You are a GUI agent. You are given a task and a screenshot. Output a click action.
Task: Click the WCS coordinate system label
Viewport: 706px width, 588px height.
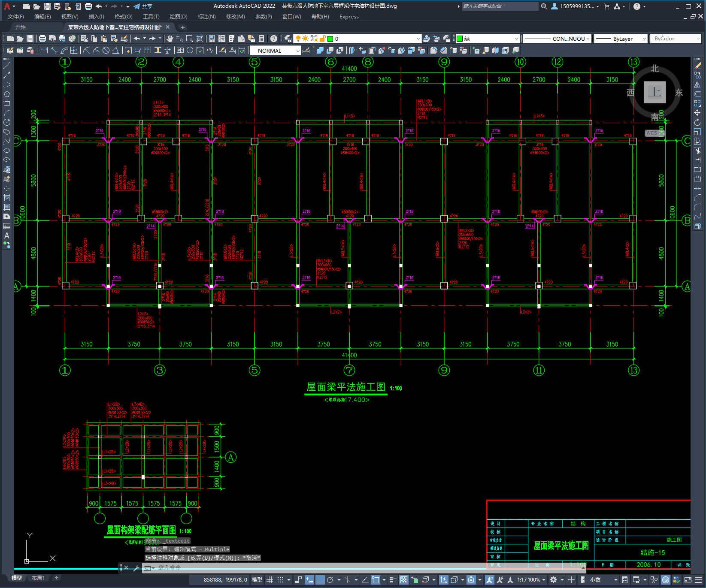point(651,133)
